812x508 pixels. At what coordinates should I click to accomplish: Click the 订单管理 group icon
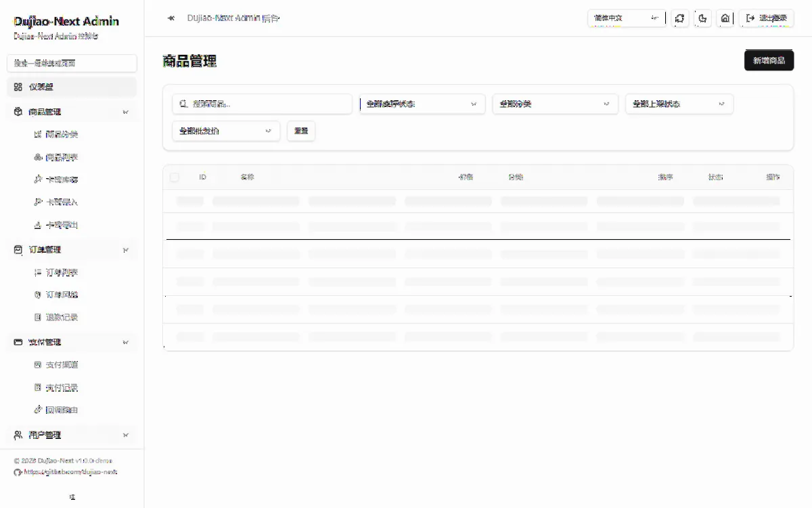point(18,250)
